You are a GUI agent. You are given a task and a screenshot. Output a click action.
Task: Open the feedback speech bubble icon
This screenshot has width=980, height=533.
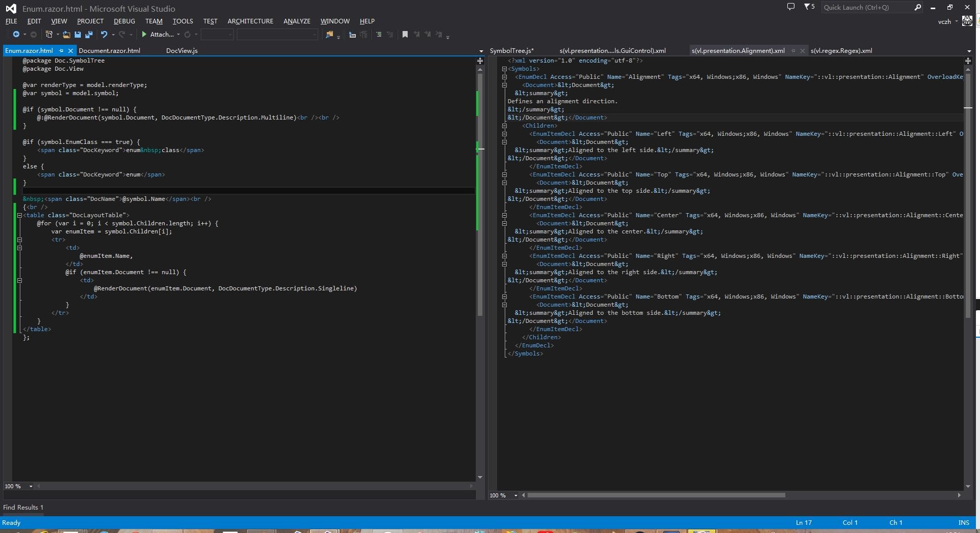point(790,7)
